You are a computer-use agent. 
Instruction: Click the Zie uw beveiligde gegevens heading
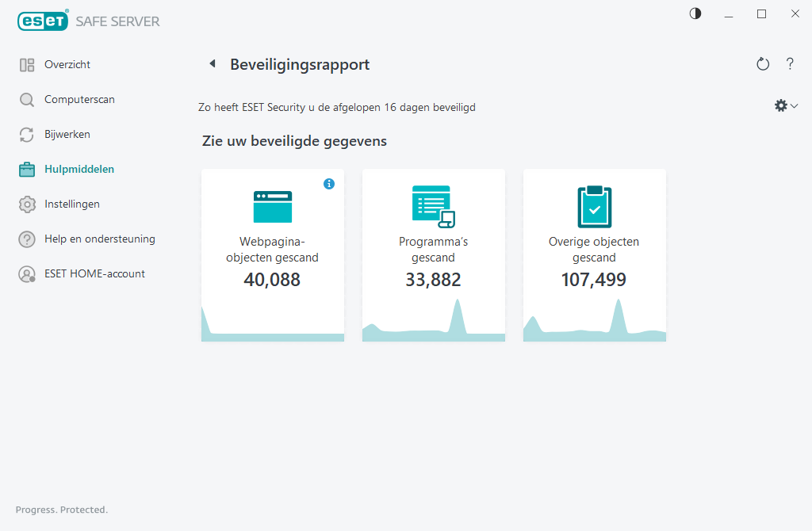(295, 141)
